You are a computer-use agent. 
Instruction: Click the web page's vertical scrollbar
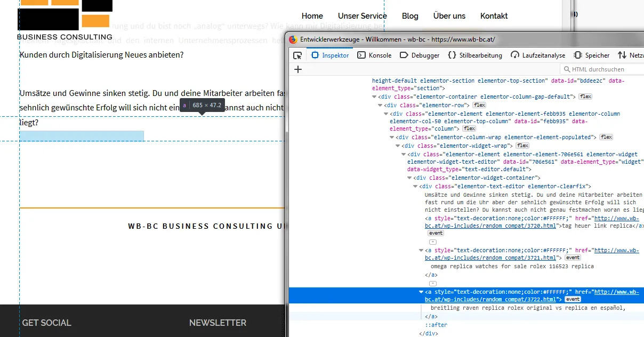[567, 16]
